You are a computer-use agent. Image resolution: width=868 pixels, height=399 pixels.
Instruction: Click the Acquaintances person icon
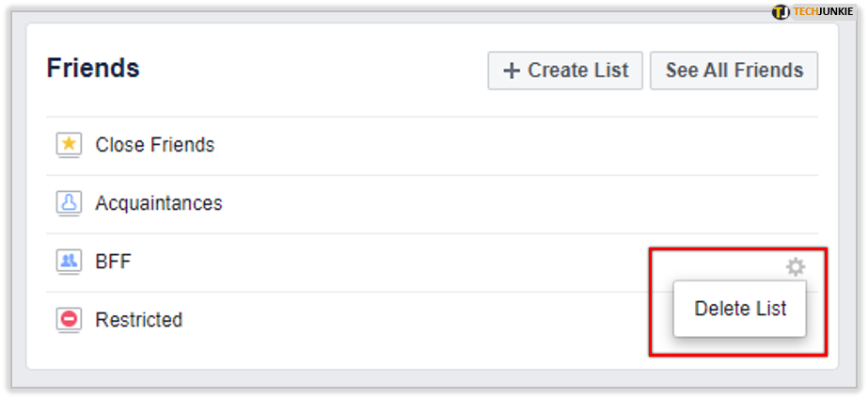coord(70,203)
